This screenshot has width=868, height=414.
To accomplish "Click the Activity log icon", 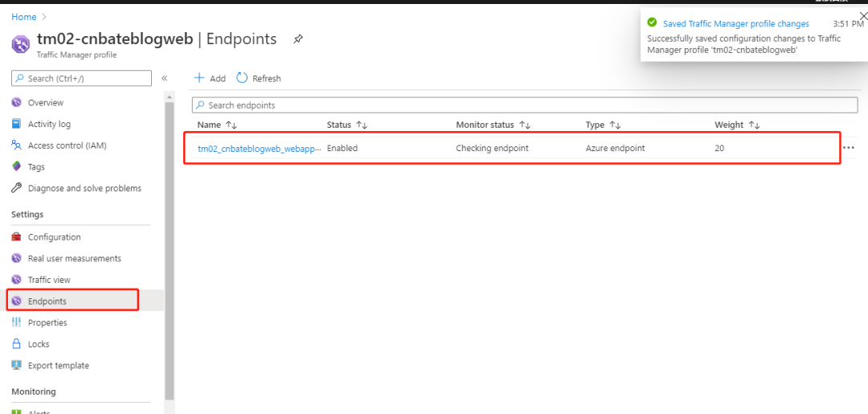I will tap(17, 124).
